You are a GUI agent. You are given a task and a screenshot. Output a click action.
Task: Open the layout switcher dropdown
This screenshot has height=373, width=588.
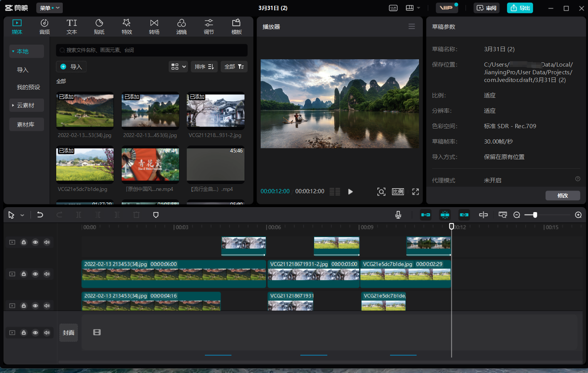point(413,8)
